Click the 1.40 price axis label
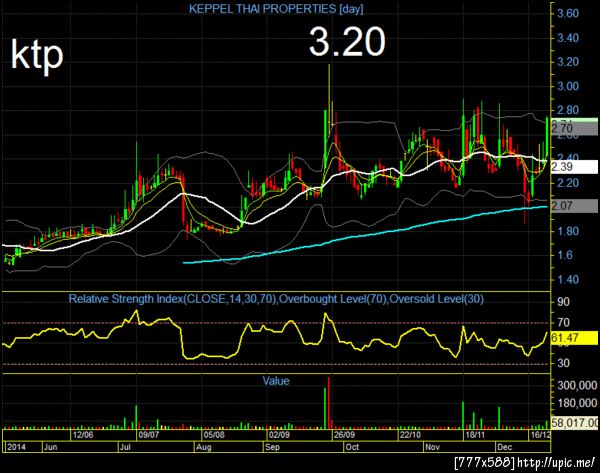Viewport: 600px width, 473px height. click(x=567, y=279)
